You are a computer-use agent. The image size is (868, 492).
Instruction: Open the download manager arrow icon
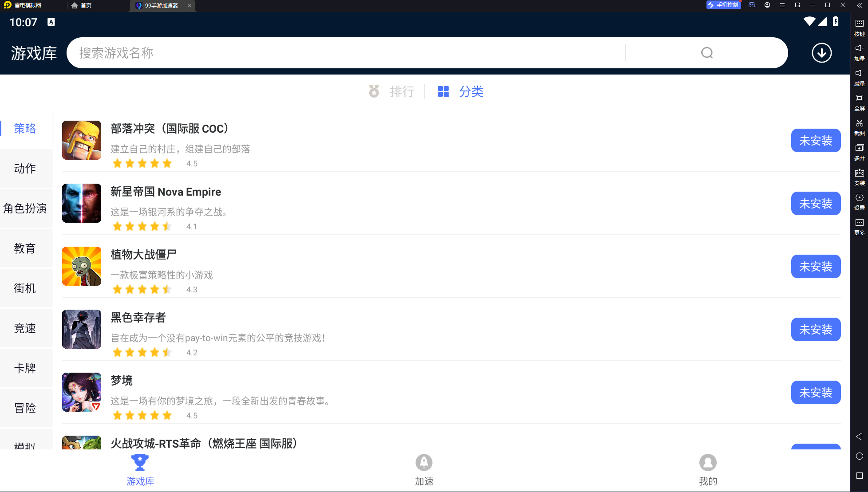(822, 53)
